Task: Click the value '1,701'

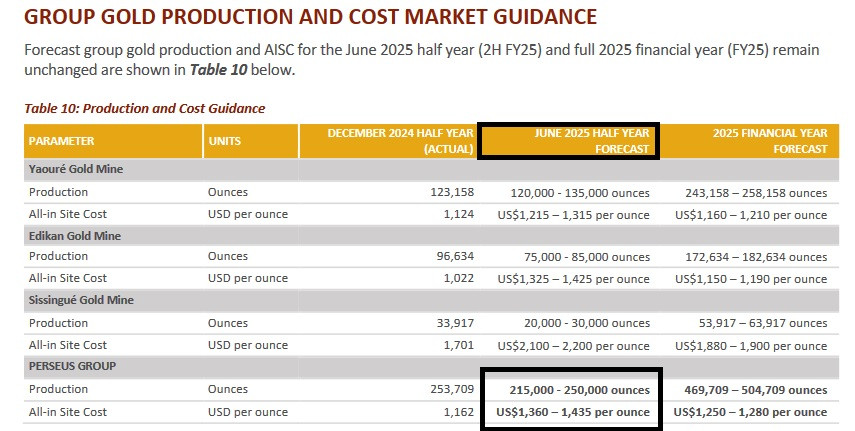Action: (459, 345)
